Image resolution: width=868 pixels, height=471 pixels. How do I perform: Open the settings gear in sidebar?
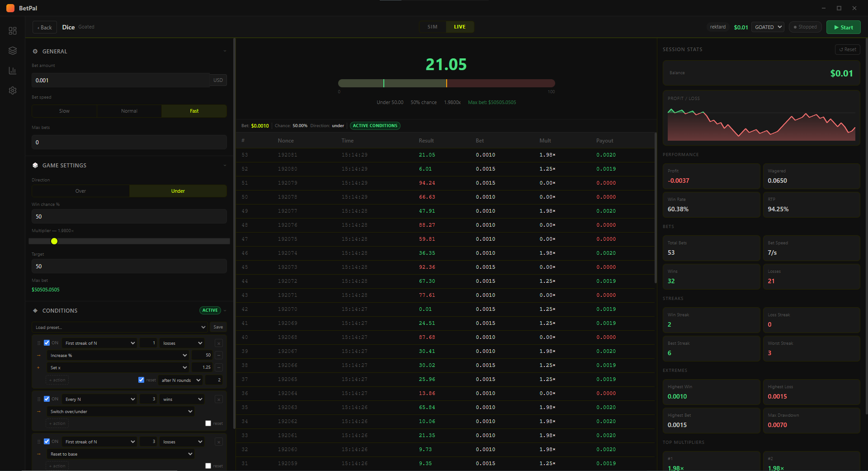point(13,90)
